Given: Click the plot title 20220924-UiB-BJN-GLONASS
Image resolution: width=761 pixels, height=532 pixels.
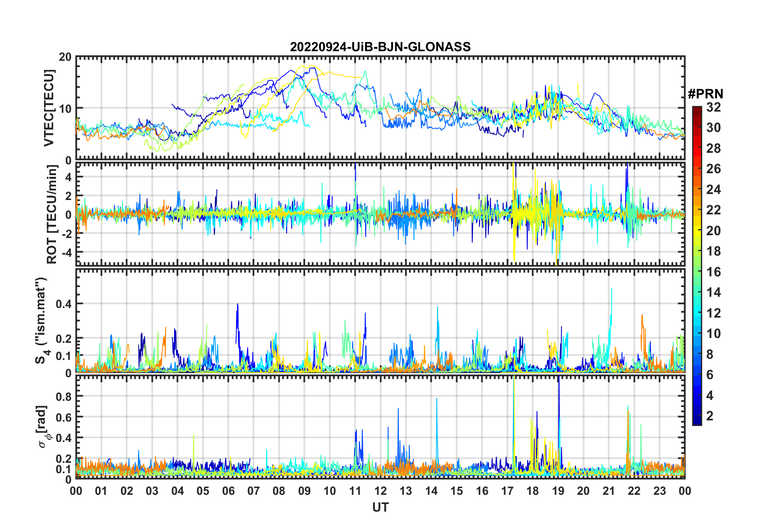Looking at the screenshot, I should point(380,47).
